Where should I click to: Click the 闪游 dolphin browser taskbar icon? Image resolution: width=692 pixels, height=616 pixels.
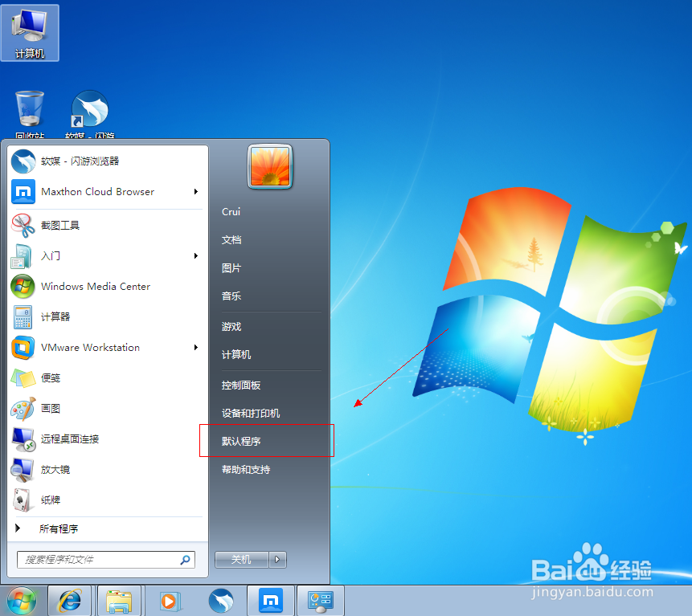[221, 601]
